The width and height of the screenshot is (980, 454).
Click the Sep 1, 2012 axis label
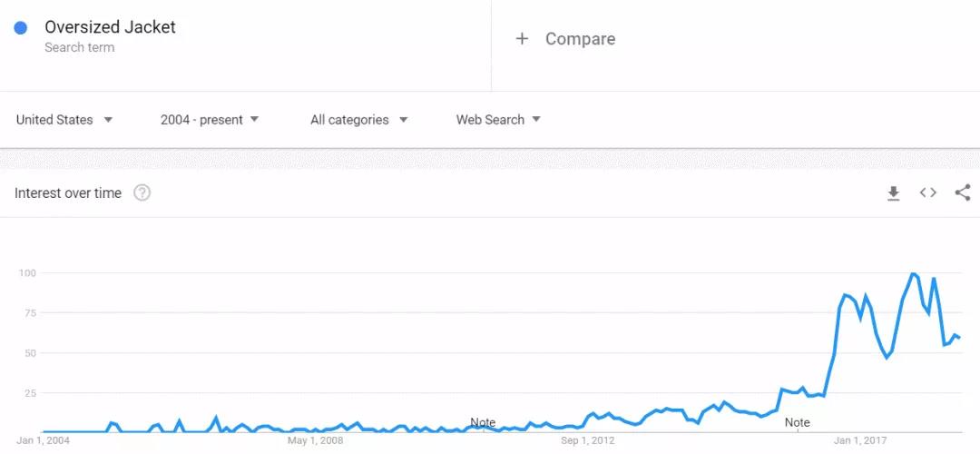[x=587, y=441]
